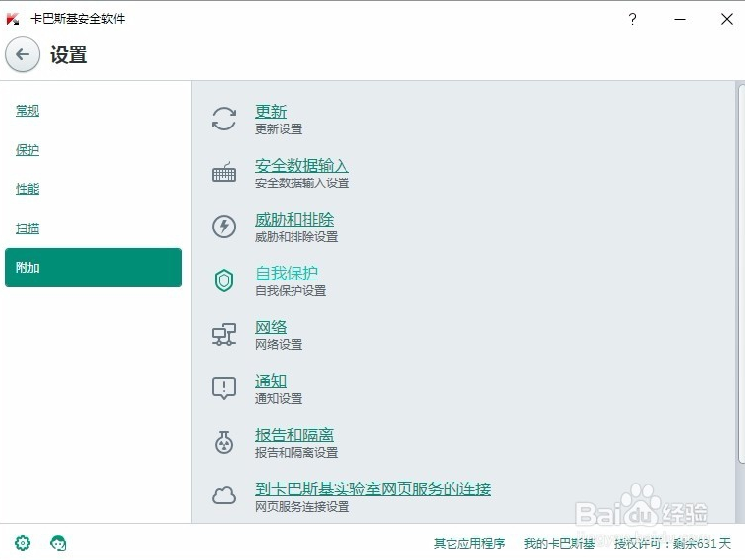Select the highlighted 附加 tab
Image resolution: width=745 pixels, height=560 pixels.
(x=93, y=268)
